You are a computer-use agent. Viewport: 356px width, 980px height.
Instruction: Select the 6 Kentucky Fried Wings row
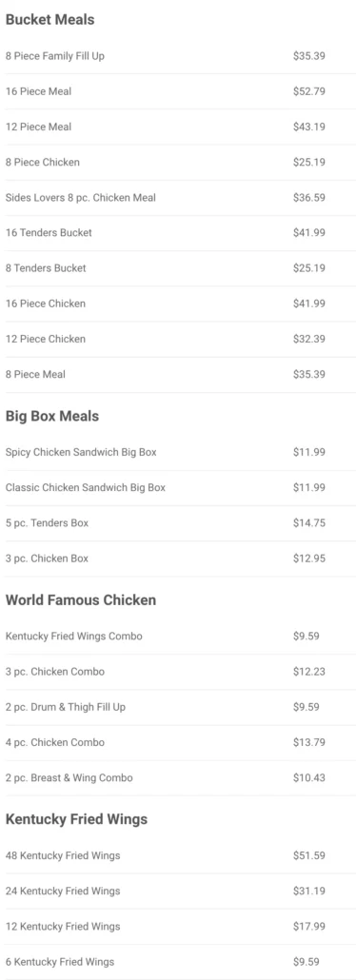pyautogui.click(x=178, y=962)
